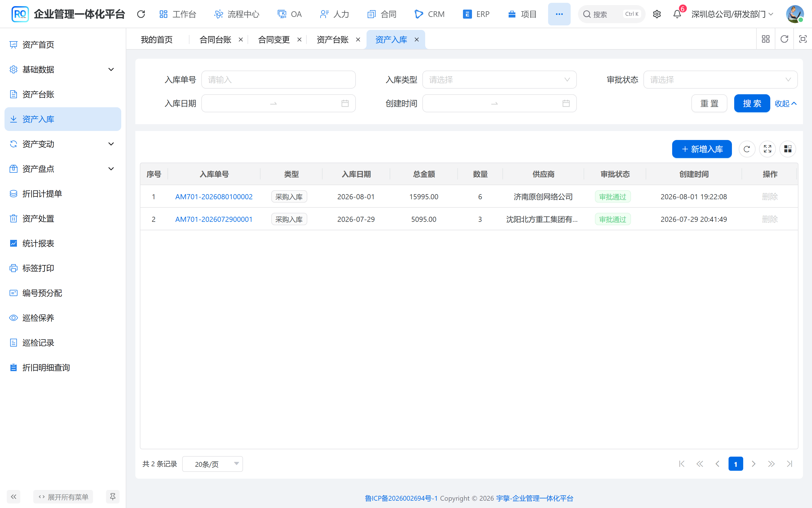
Task: Open the more modules ellipsis button
Action: pyautogui.click(x=559, y=14)
